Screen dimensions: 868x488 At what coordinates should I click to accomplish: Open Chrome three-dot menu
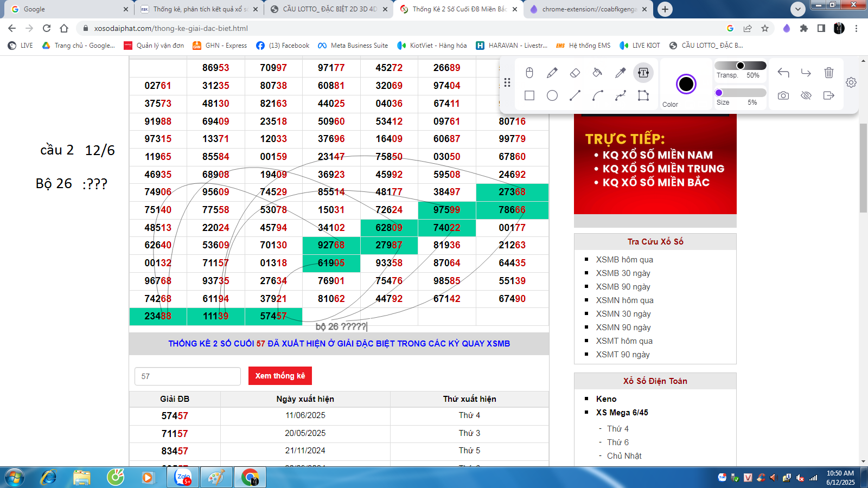[x=857, y=28]
